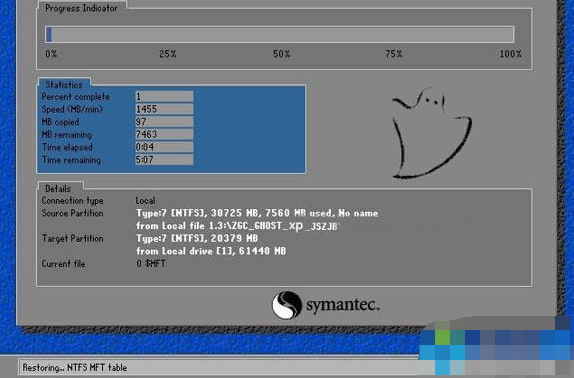This screenshot has height=378, width=574.
Task: Click the Speed (MB/min) label
Action: (72, 109)
